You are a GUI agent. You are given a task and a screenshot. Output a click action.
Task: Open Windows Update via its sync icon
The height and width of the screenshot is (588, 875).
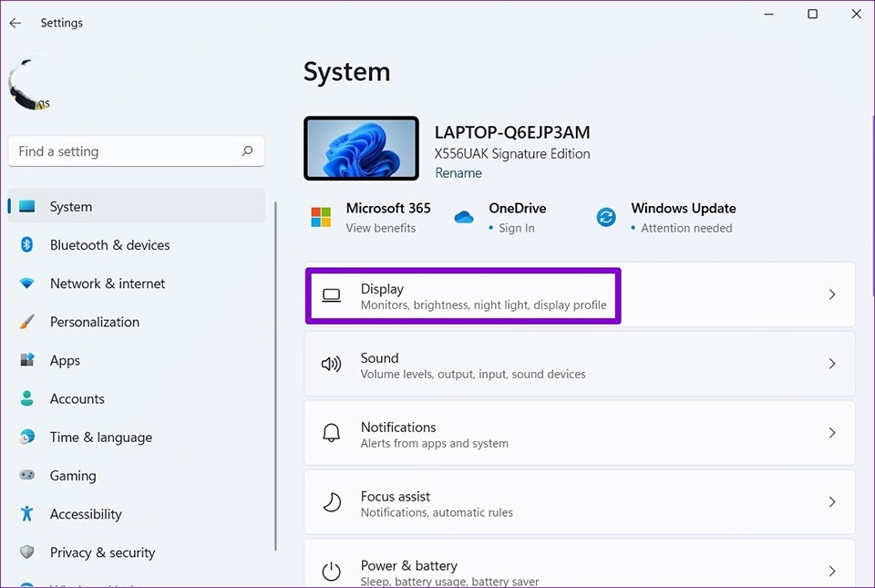(x=605, y=217)
